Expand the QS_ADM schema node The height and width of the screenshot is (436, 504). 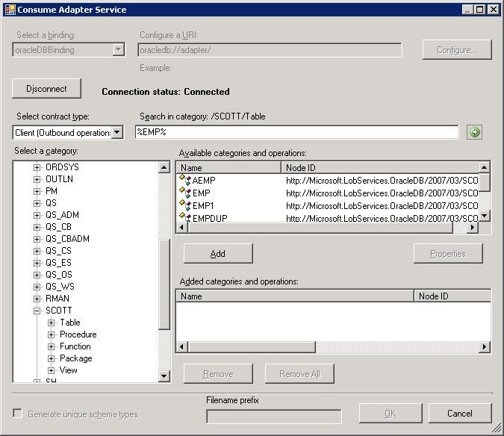tap(37, 215)
